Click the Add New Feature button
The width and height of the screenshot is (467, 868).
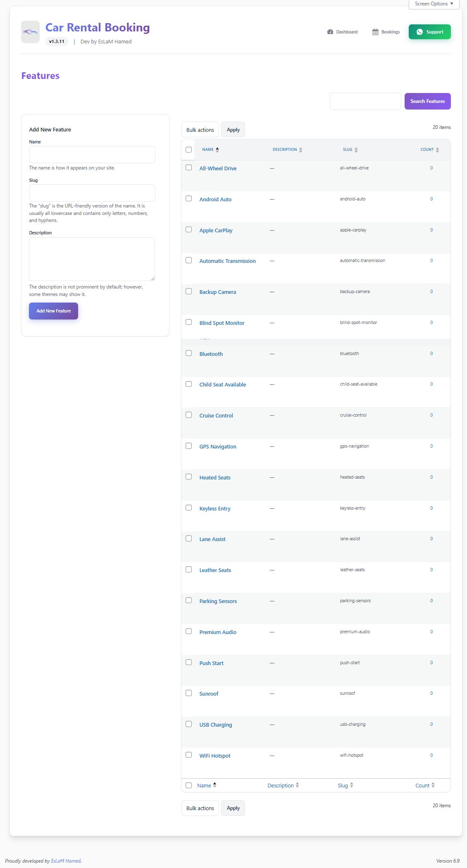click(53, 311)
